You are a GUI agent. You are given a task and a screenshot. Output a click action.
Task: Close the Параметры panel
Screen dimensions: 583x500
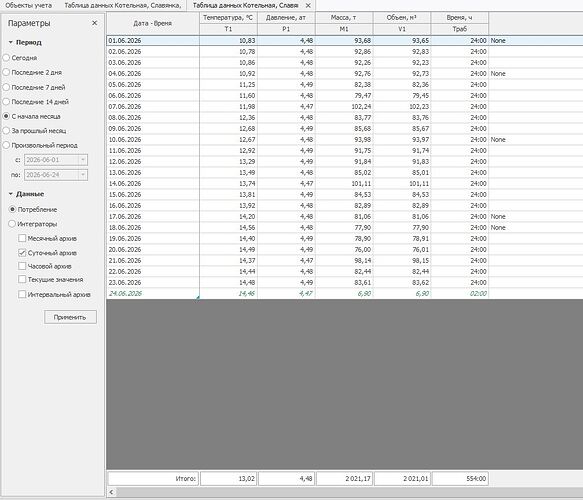pyautogui.click(x=94, y=23)
